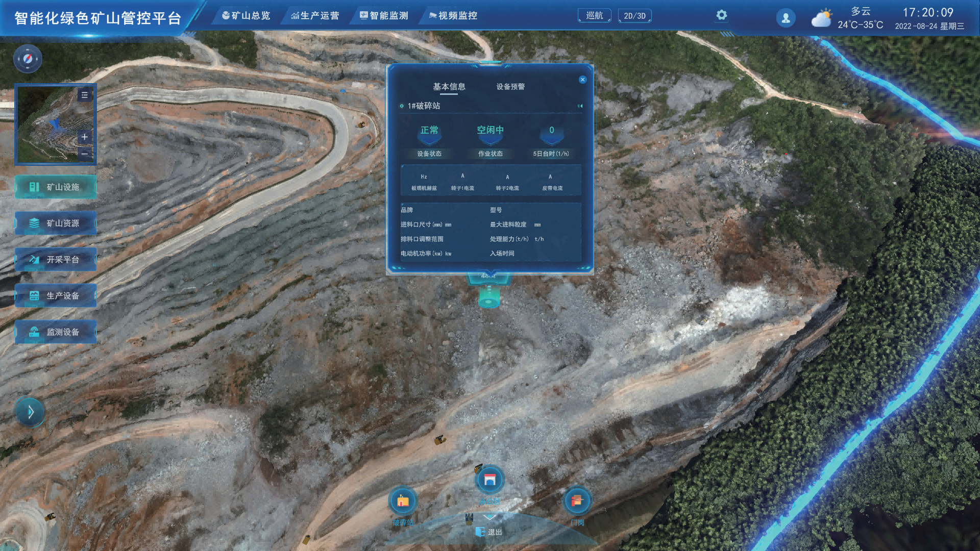The height and width of the screenshot is (551, 980).
Task: Zoom out with minimap minus icon
Action: coord(85,154)
